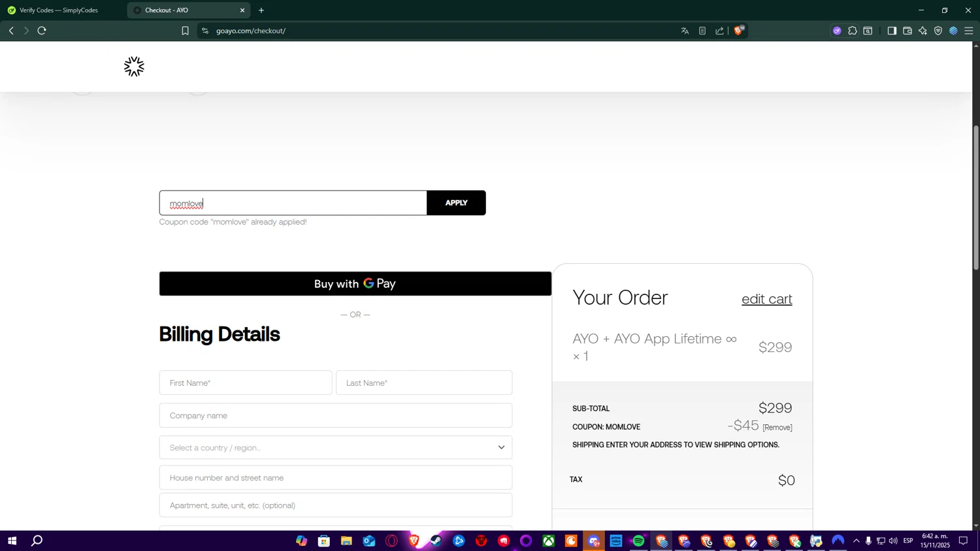Reload the checkout page

point(42,31)
